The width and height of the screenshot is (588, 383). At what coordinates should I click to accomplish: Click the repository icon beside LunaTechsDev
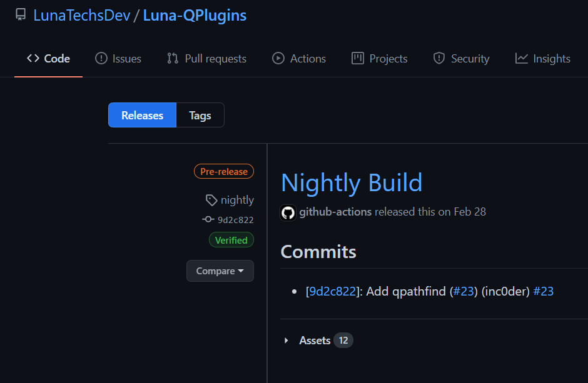point(21,15)
